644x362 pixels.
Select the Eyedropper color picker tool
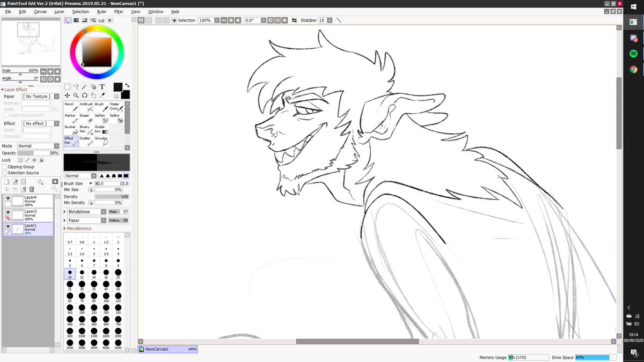102,95
